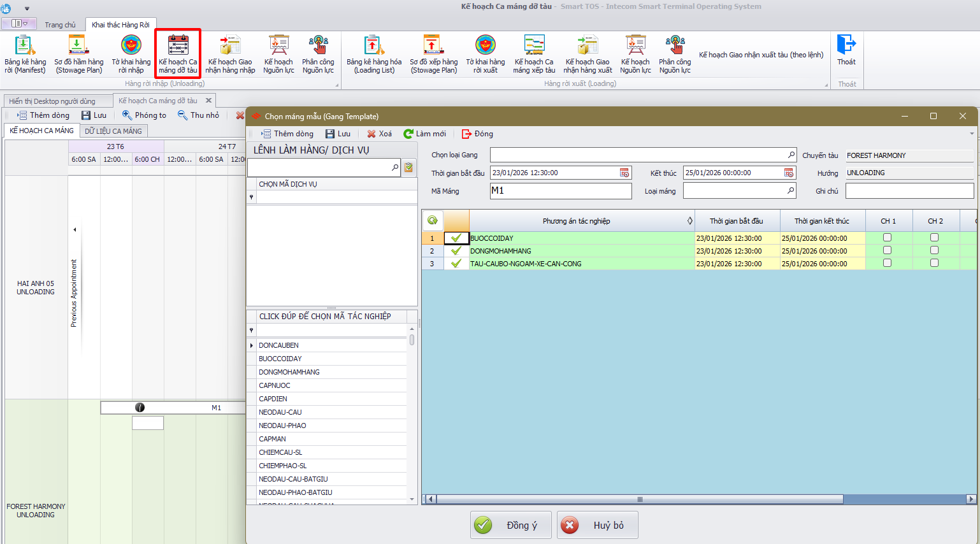Tick CH 2 checkbox for DONGMOHAMHANG row
The height and width of the screenshot is (544, 980).
[x=934, y=250]
